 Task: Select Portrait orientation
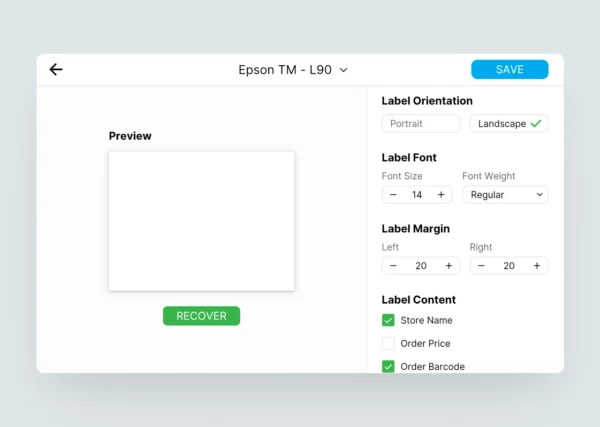(420, 124)
